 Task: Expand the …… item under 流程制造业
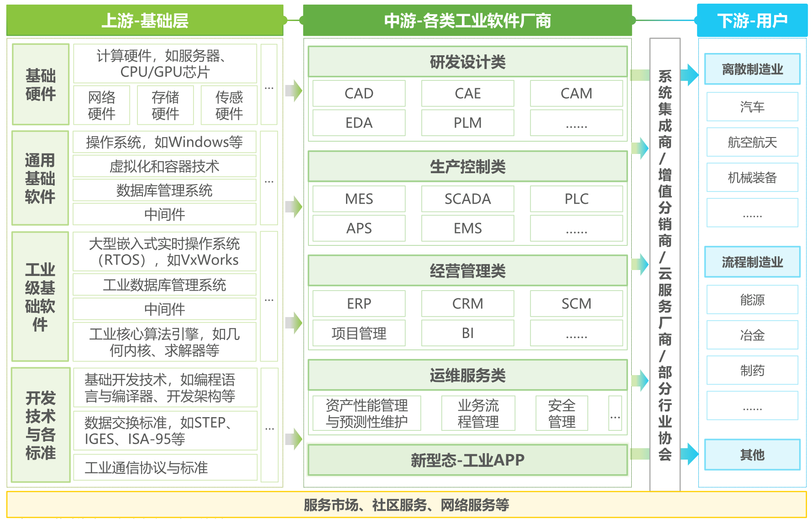click(752, 405)
